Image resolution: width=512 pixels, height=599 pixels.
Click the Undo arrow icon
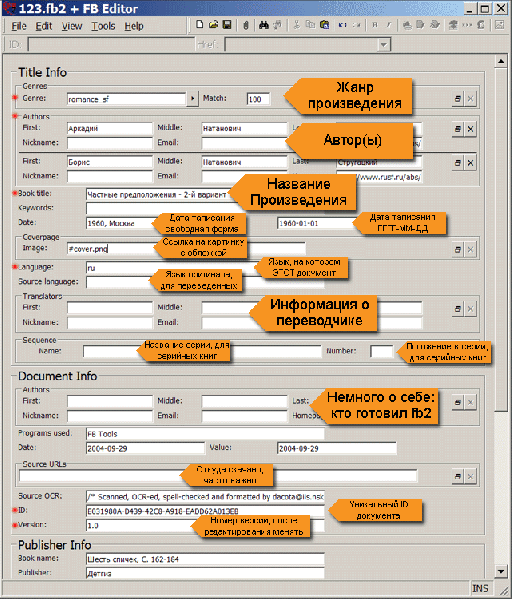(x=343, y=25)
